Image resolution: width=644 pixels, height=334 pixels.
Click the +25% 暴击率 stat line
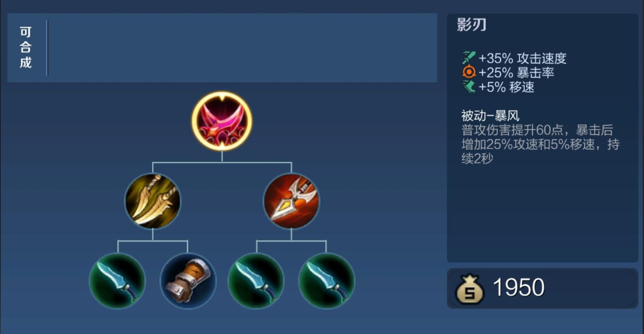508,73
